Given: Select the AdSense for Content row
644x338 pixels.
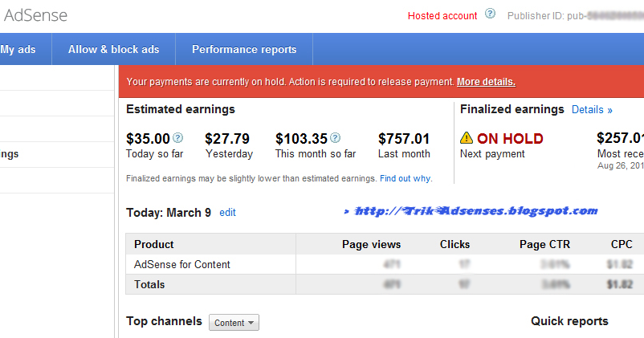Looking at the screenshot, I should tap(385, 264).
